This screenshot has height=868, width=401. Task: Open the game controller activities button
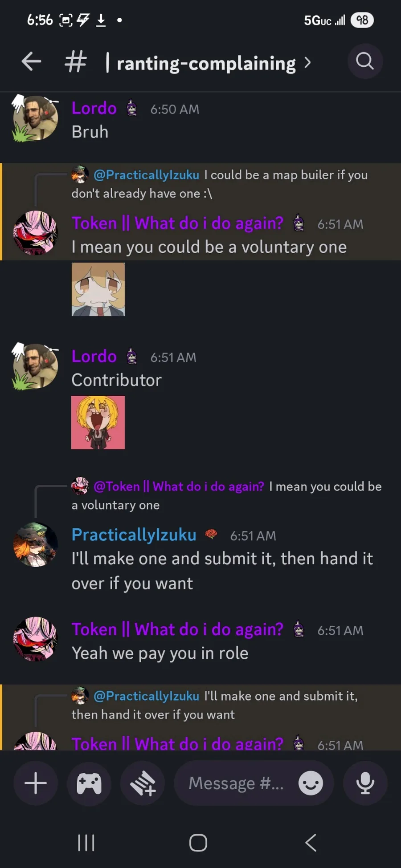89,783
